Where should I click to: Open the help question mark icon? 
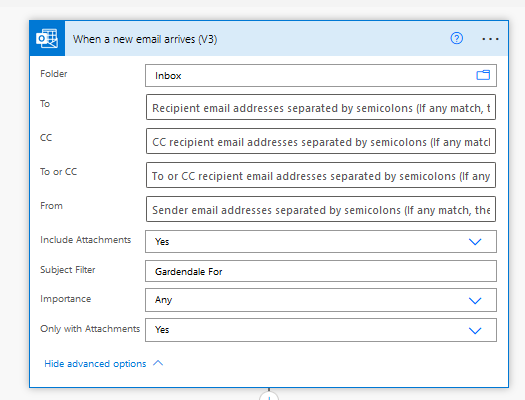click(x=456, y=38)
